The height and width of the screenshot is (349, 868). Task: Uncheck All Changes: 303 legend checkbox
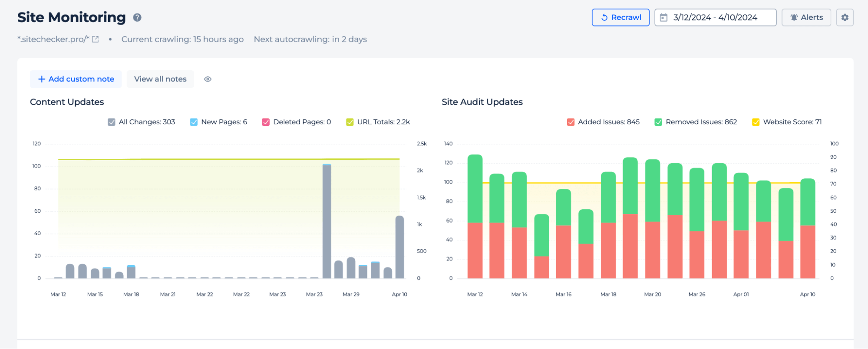112,122
